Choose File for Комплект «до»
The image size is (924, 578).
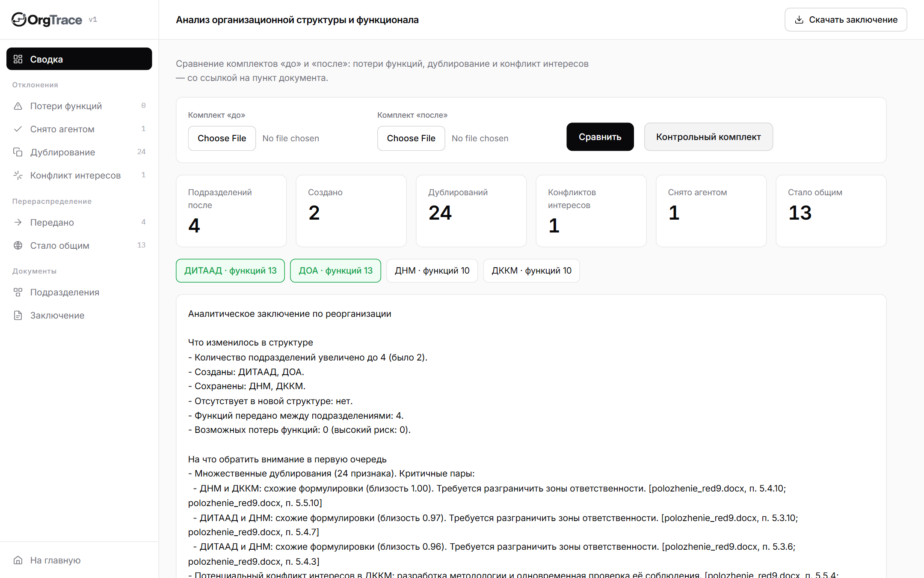pyautogui.click(x=222, y=138)
